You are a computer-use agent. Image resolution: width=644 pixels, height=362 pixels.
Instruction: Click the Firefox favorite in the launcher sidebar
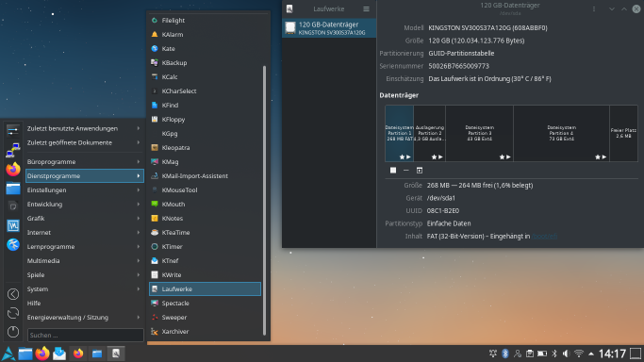(13, 169)
